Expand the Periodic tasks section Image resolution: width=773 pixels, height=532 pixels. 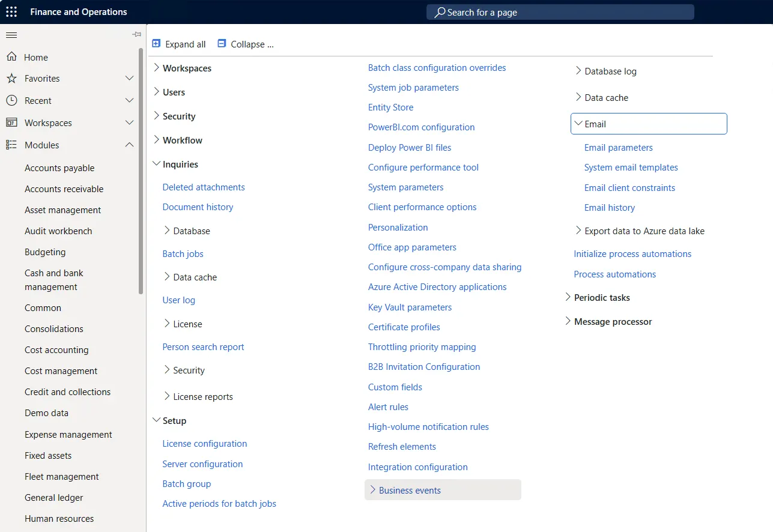click(x=567, y=297)
